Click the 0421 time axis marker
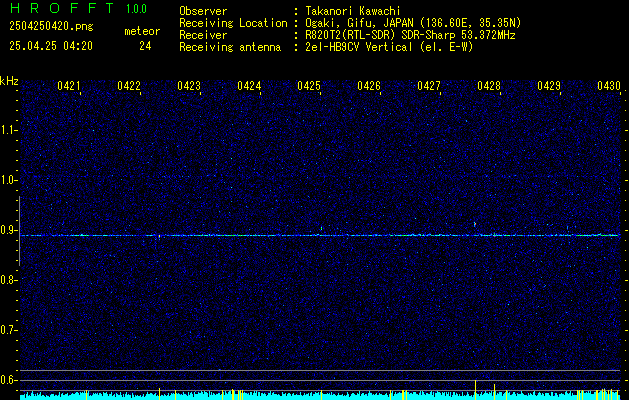 tap(69, 86)
